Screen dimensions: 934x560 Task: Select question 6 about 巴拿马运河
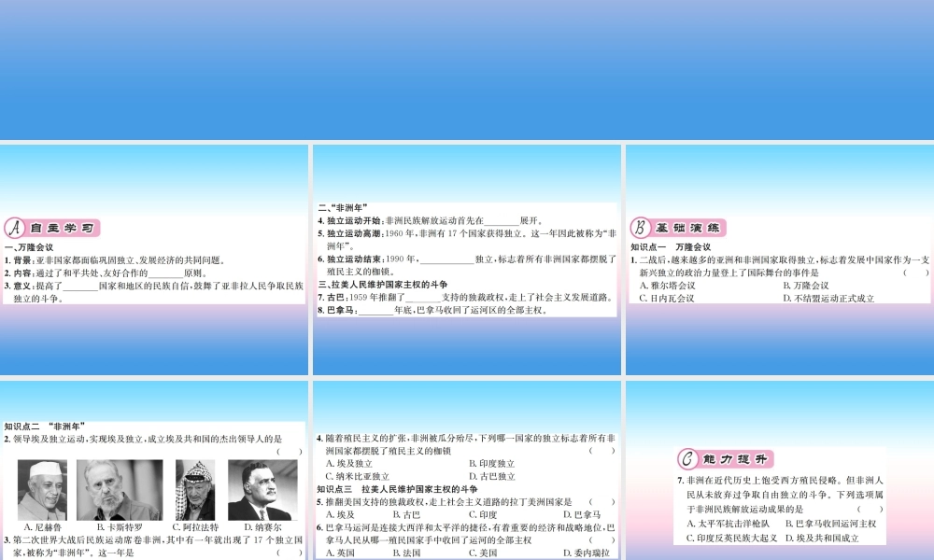pos(466,534)
